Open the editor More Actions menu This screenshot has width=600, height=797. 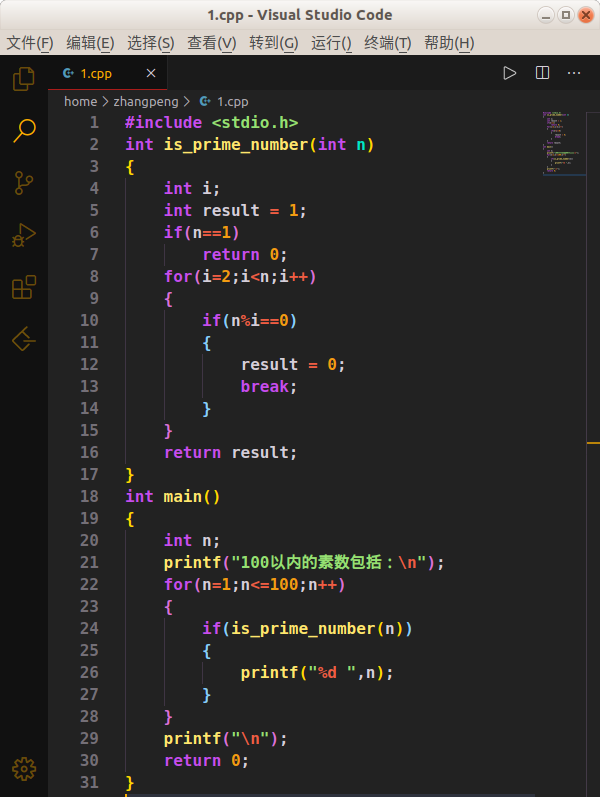(x=574, y=73)
